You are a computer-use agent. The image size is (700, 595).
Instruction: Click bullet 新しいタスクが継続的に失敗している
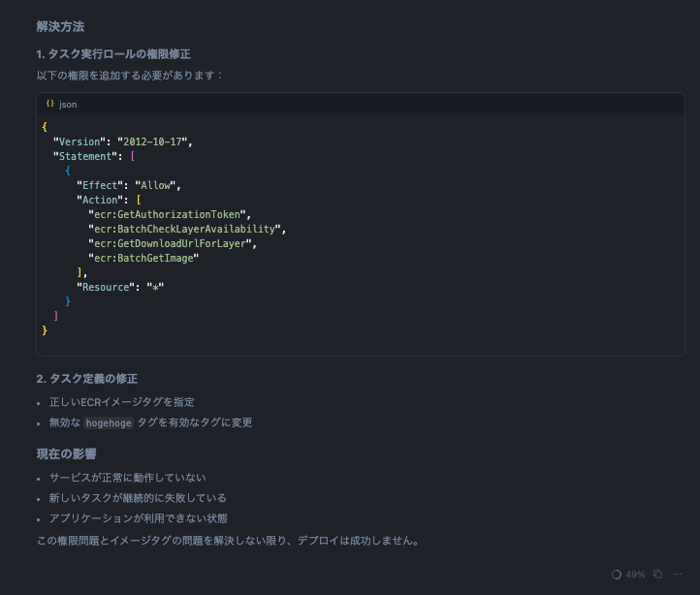click(x=138, y=498)
